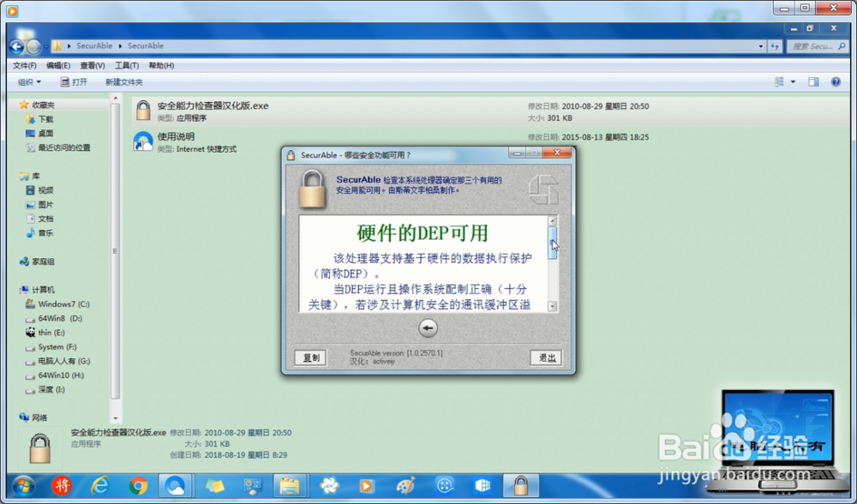Open the 音乐 library
This screenshot has width=857, height=504.
[x=45, y=233]
